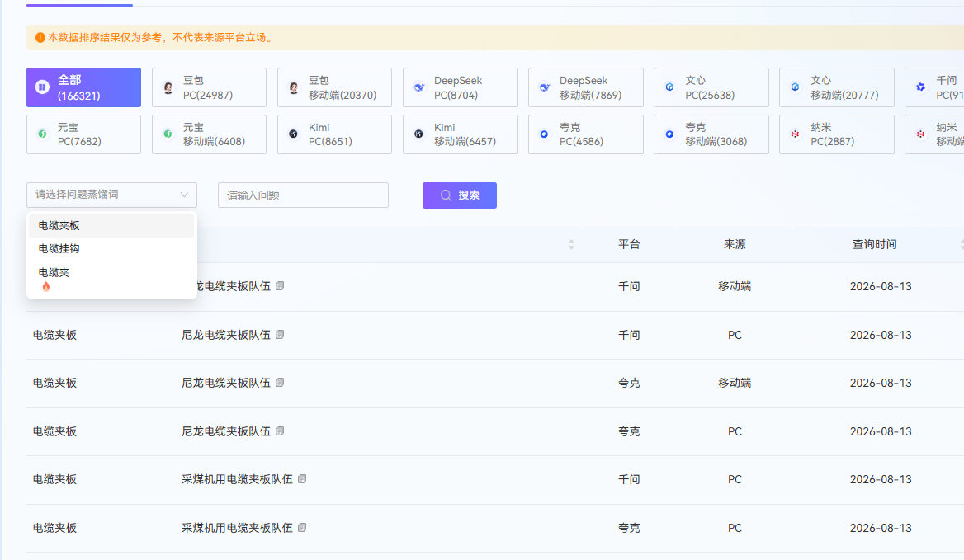Copy question in the 千问 移动端 row

(x=280, y=286)
